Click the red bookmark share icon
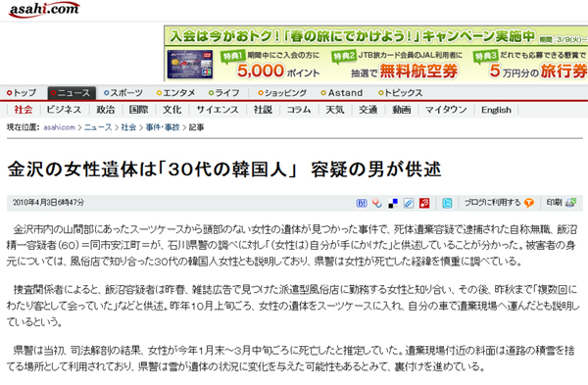The image size is (588, 385). coord(424,203)
